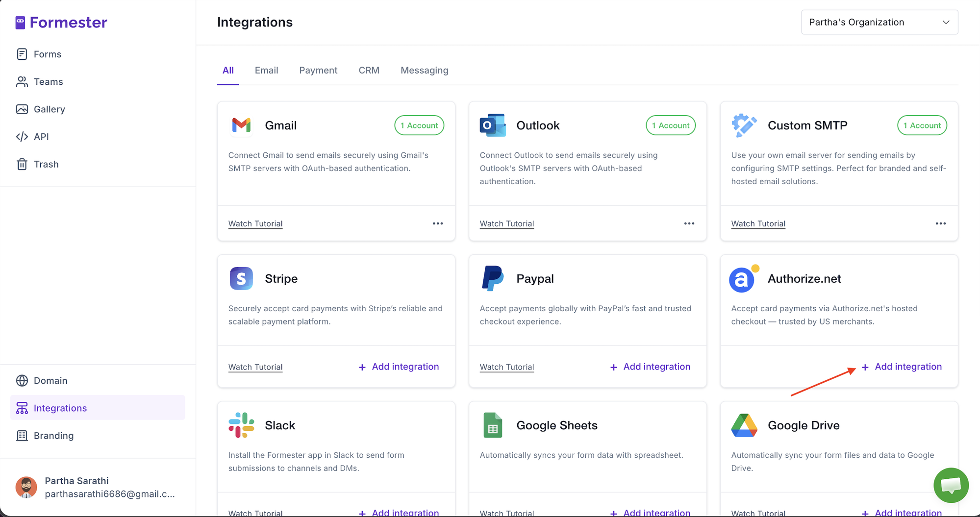Viewport: 980px width, 517px height.
Task: Select the Integrations sidebar icon
Action: click(22, 408)
